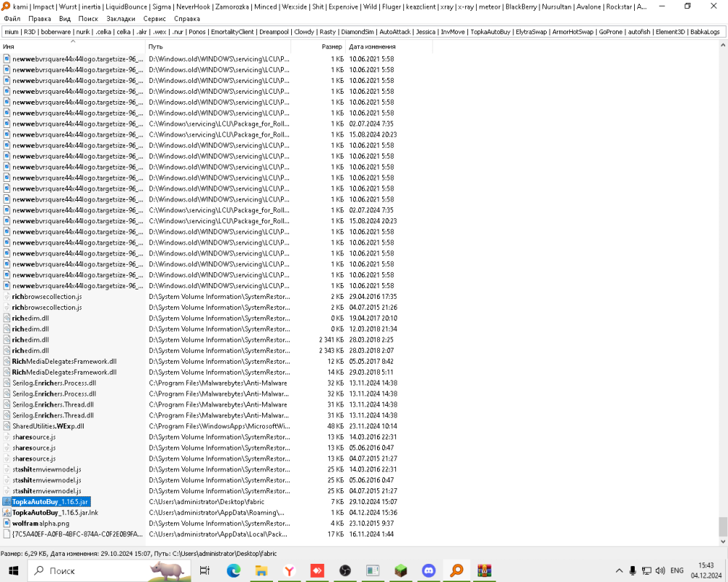Select stashitemviewmodel.js dated 04.07.2015
This screenshot has width=728, height=582.
pos(47,491)
